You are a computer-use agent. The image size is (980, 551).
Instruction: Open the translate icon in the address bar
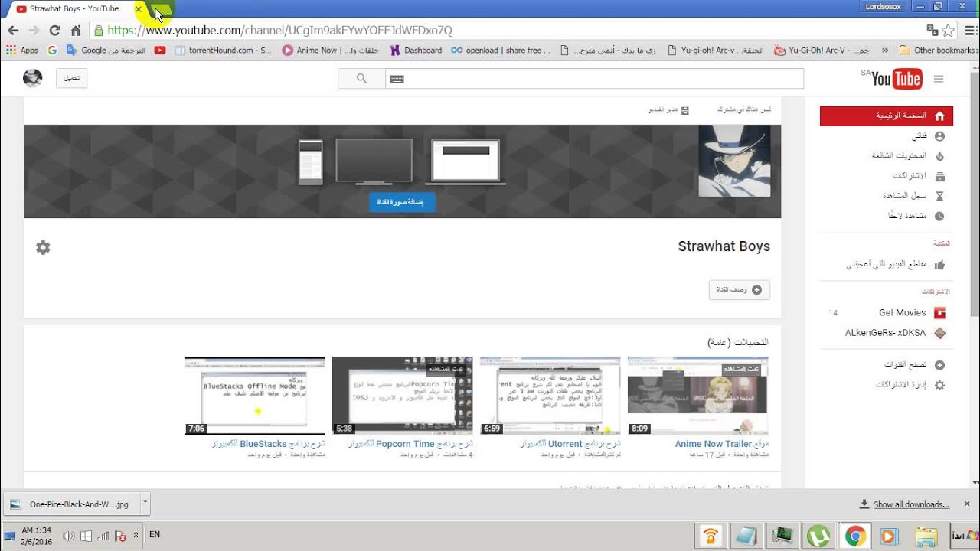[933, 31]
